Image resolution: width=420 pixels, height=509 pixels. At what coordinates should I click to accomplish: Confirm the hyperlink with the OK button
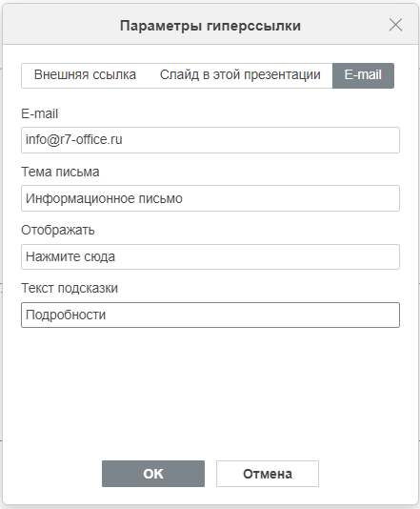(153, 474)
